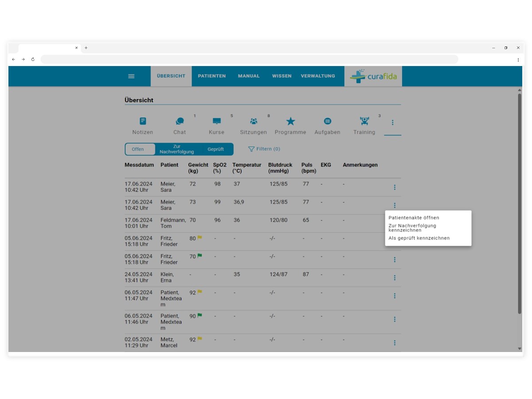Close the current browser tab
The width and height of the screenshot is (532, 399).
click(76, 48)
